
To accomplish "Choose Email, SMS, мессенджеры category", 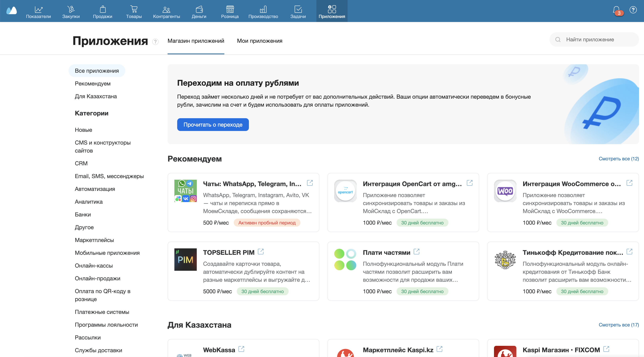I will (x=109, y=176).
